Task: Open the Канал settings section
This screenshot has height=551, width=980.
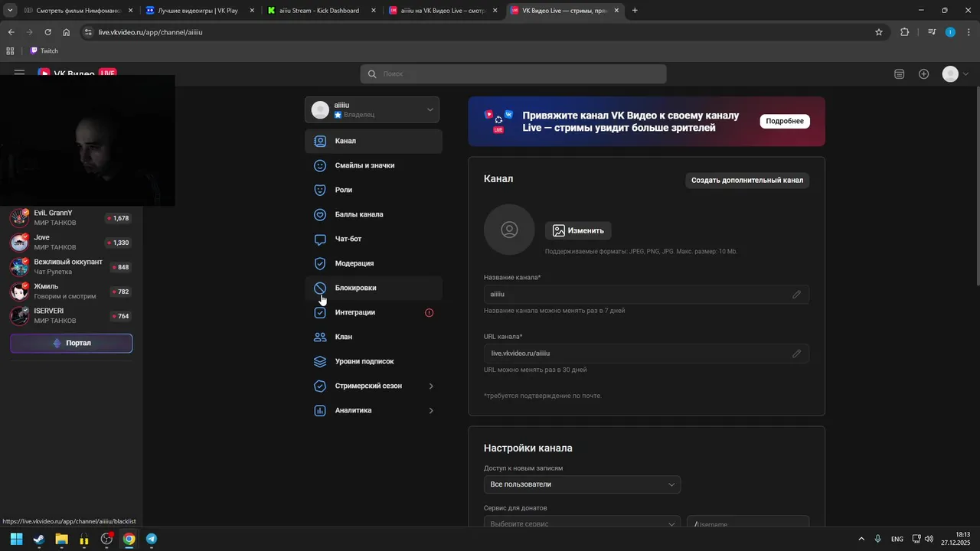Action: 374,141
